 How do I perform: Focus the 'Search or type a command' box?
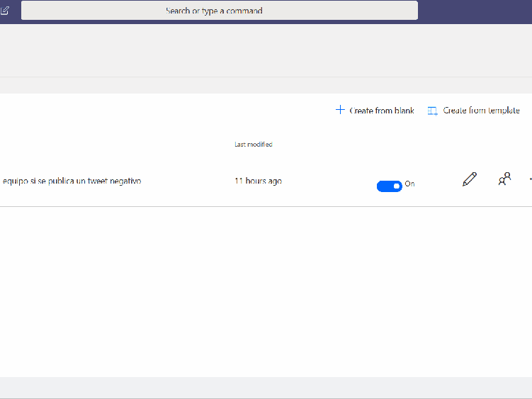tap(219, 11)
